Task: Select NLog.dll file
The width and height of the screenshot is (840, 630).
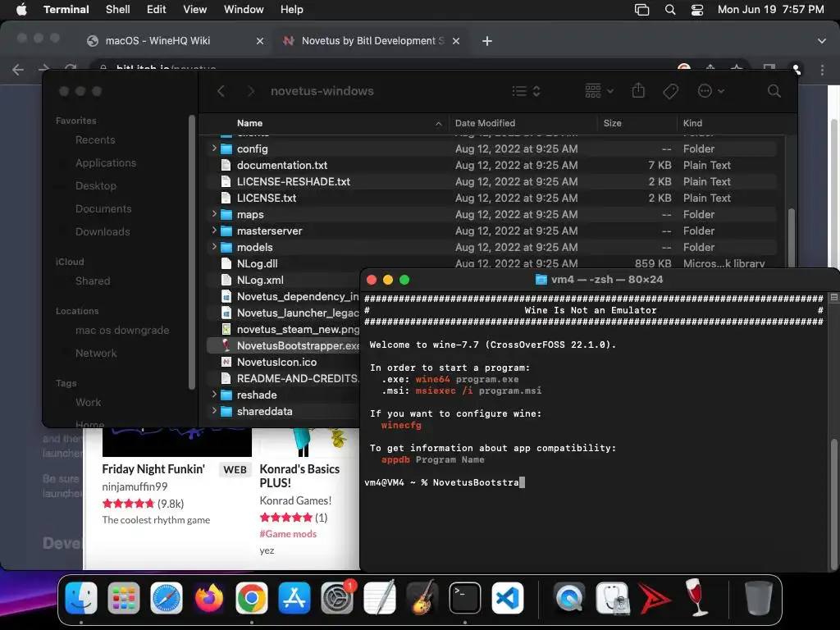Action: 257,263
